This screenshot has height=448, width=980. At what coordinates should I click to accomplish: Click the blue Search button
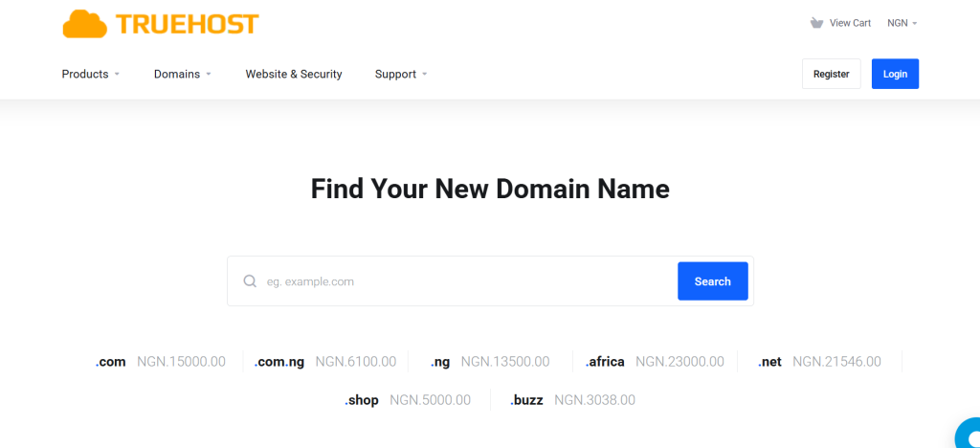pyautogui.click(x=712, y=281)
